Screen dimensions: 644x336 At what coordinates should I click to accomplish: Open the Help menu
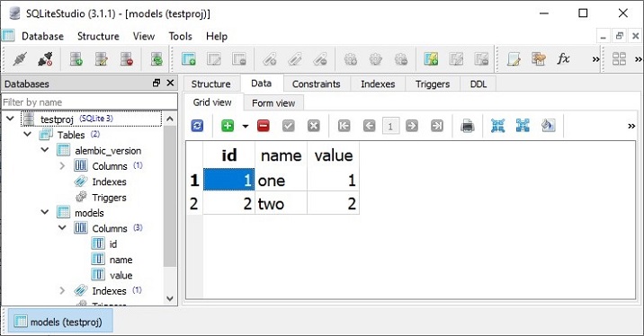tap(217, 36)
